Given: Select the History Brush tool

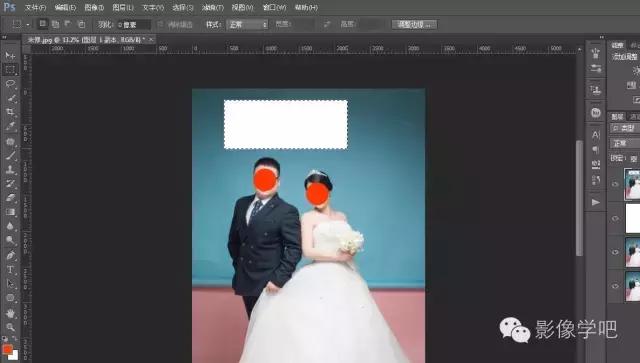Looking at the screenshot, I should pos(10,184).
